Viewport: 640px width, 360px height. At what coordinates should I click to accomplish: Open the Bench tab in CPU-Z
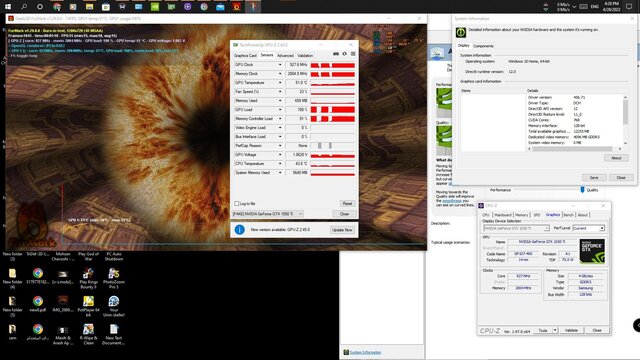click(569, 215)
